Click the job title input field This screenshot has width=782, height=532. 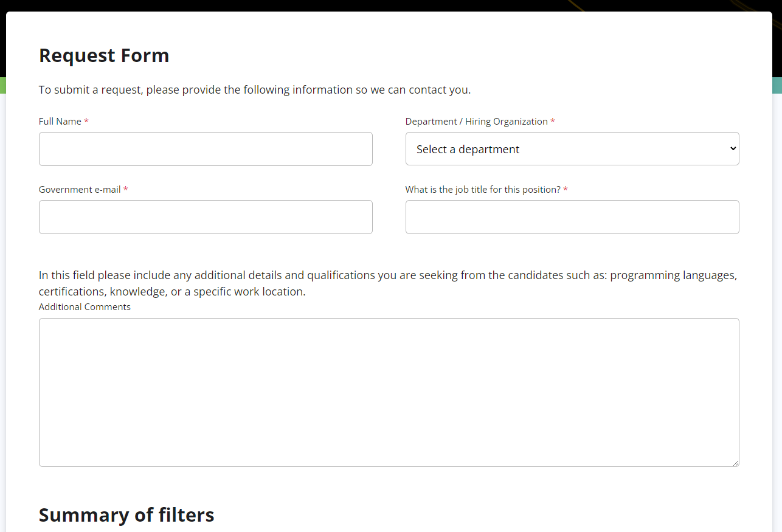(572, 216)
